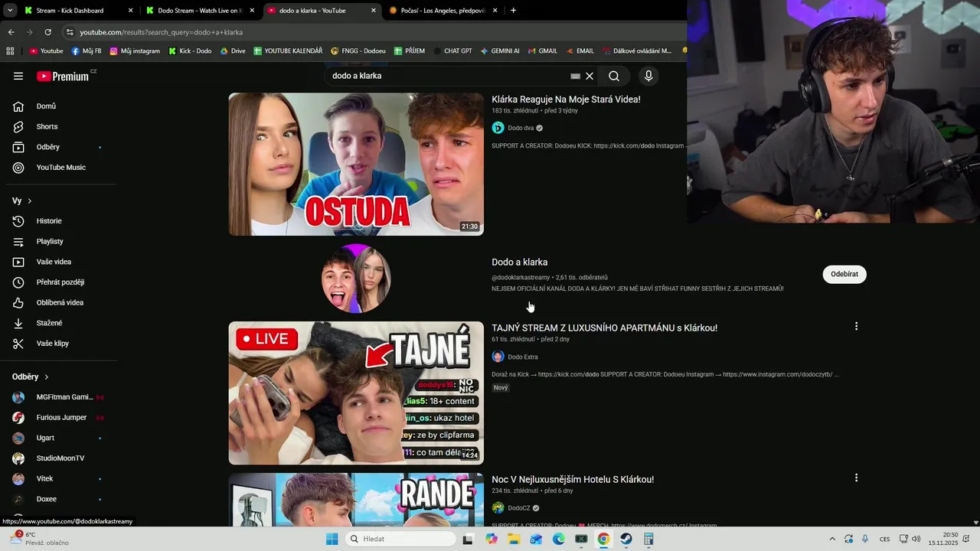Open the GEMINI AI bookmark
Image resolution: width=980 pixels, height=551 pixels.
[499, 51]
